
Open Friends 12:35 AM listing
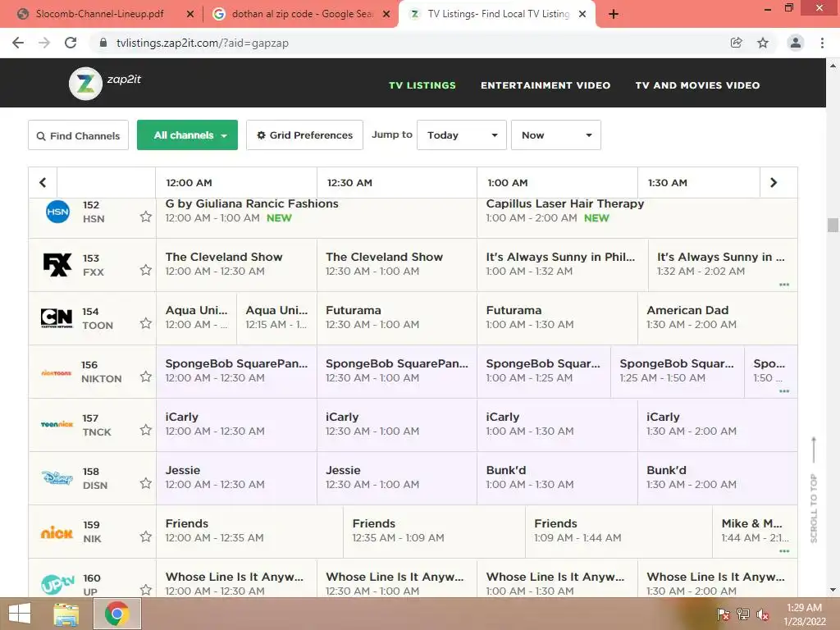point(434,532)
